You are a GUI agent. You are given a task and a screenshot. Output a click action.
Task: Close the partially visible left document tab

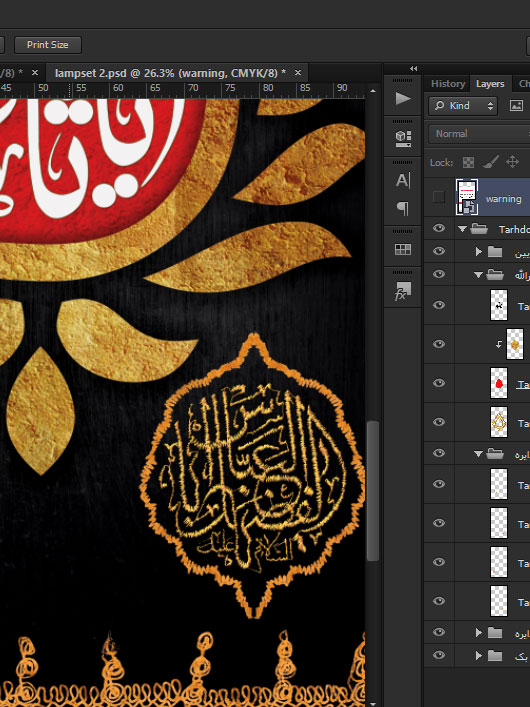pyautogui.click(x=35, y=73)
